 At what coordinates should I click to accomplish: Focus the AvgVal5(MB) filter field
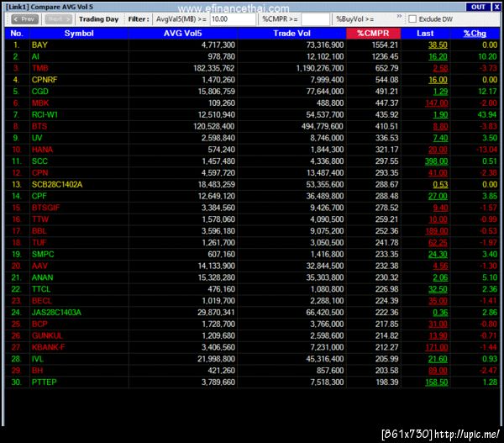[x=233, y=19]
